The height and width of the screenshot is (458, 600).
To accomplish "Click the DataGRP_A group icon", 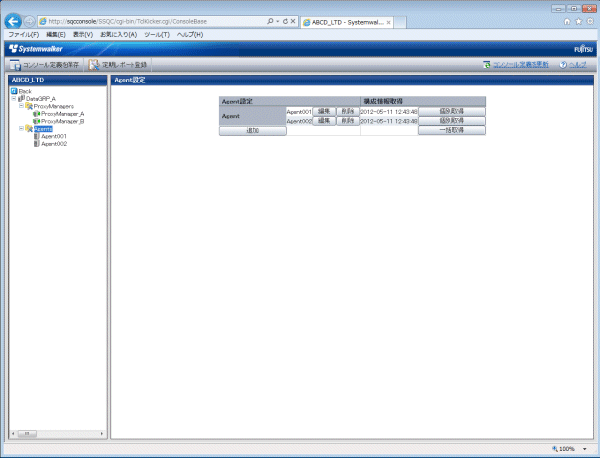I will [21, 99].
